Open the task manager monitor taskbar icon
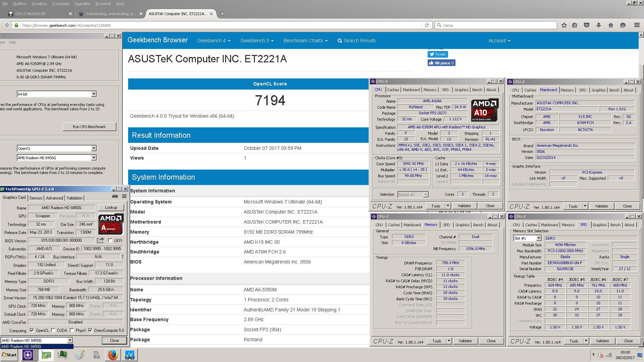Image resolution: width=644 pixels, height=362 pixels. [x=62, y=355]
